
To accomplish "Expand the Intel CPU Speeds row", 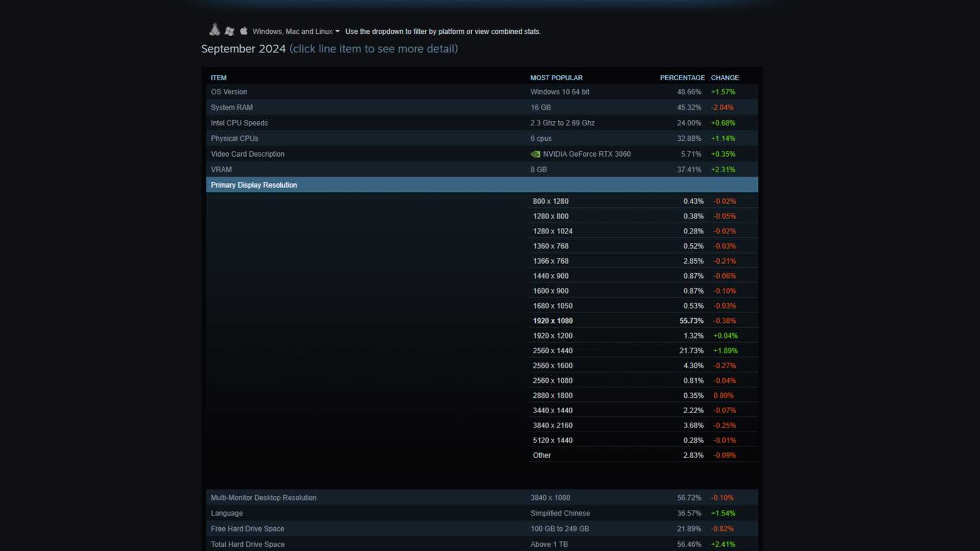I will tap(482, 123).
